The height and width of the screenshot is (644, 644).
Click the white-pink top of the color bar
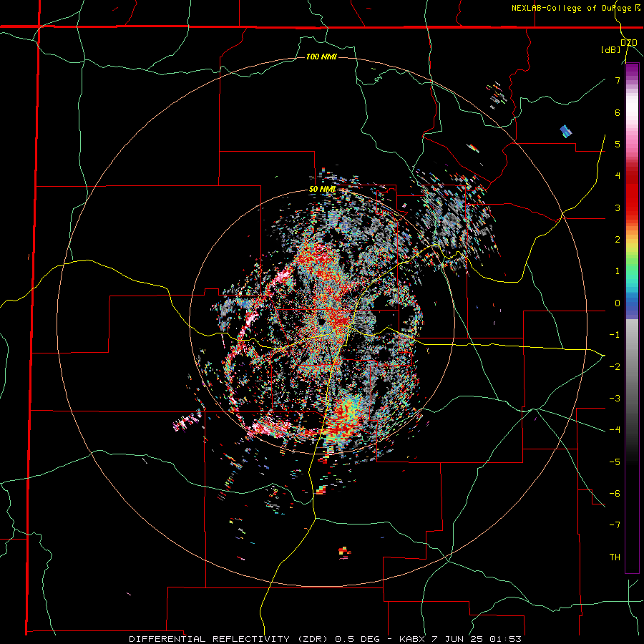(x=632, y=113)
